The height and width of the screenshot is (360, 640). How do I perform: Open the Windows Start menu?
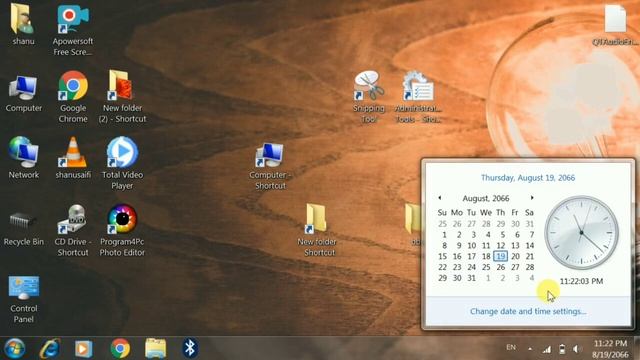(15, 349)
